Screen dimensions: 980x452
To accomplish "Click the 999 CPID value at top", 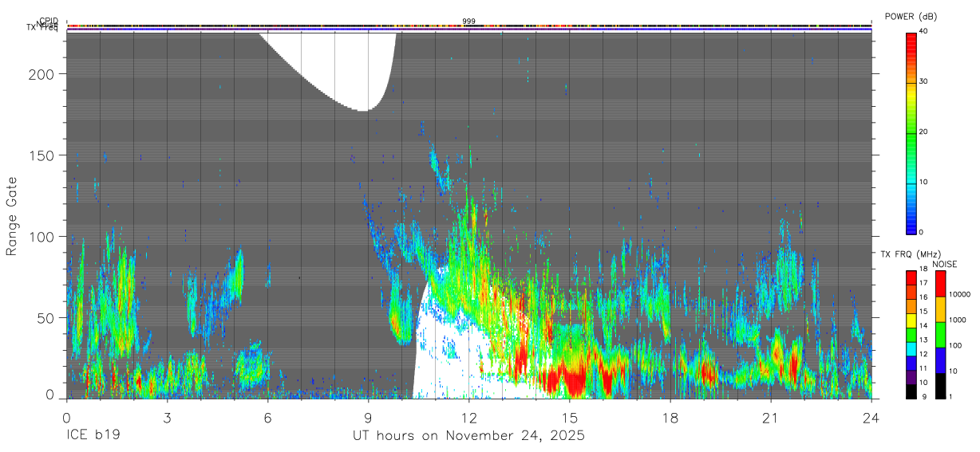I will pos(469,22).
